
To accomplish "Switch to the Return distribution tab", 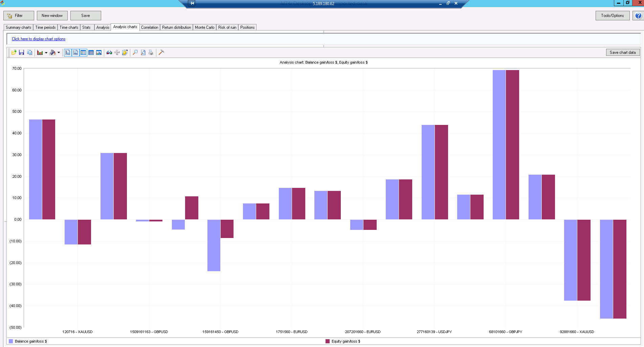I will pyautogui.click(x=176, y=27).
